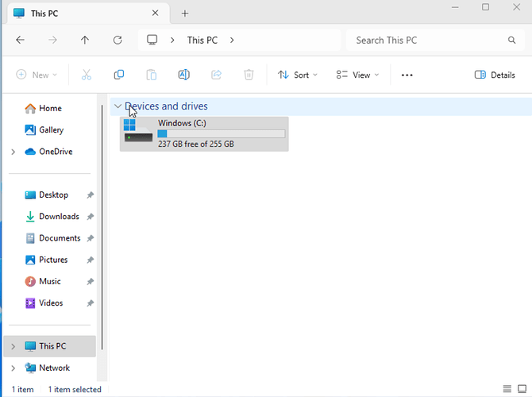Open the New dropdown menu
Screen dimensions: 532x397
(37, 75)
